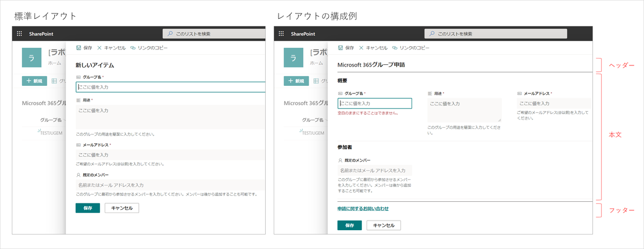The width and height of the screenshot is (644, 249).
Task: Click リンクのコピー in the 標準レイアウト command bar
Action: click(149, 48)
